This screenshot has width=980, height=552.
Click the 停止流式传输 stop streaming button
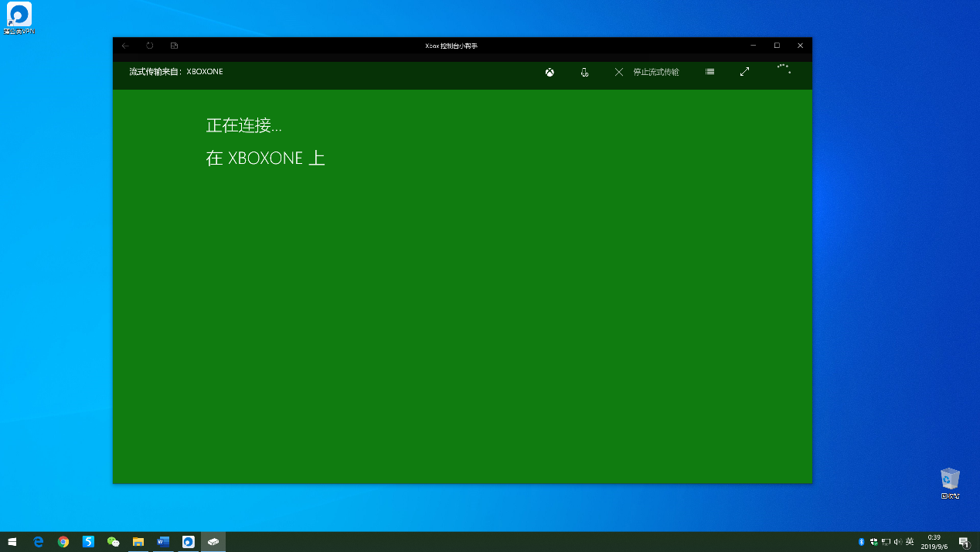pos(647,72)
